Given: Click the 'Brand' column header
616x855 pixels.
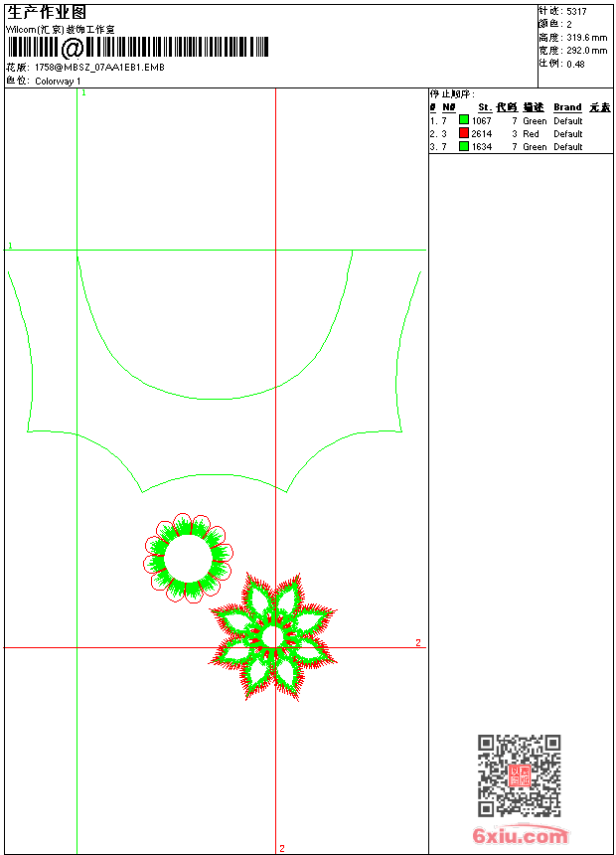Looking at the screenshot, I should [567, 107].
